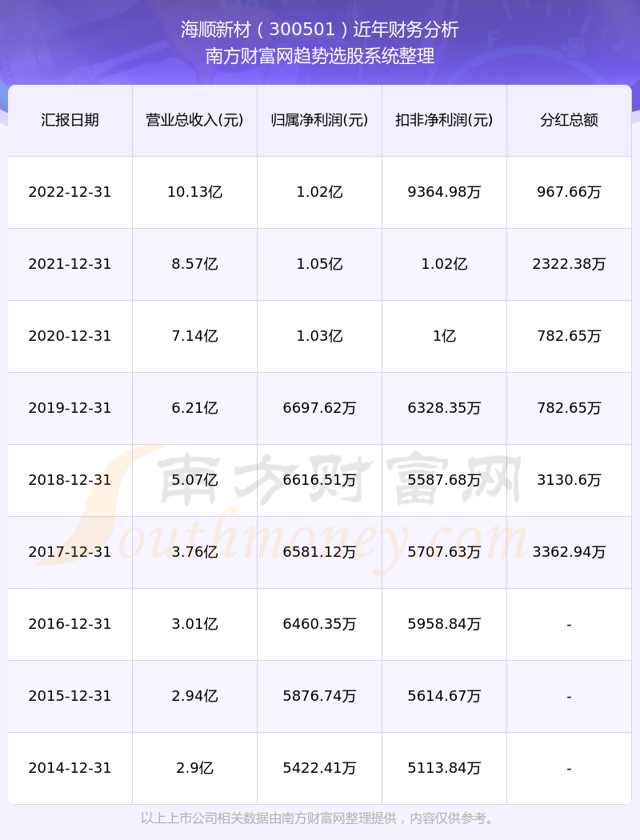The width and height of the screenshot is (640, 840).
Task: Click the 海顺新材（300501）近年财务分析 title
Action: (320, 30)
